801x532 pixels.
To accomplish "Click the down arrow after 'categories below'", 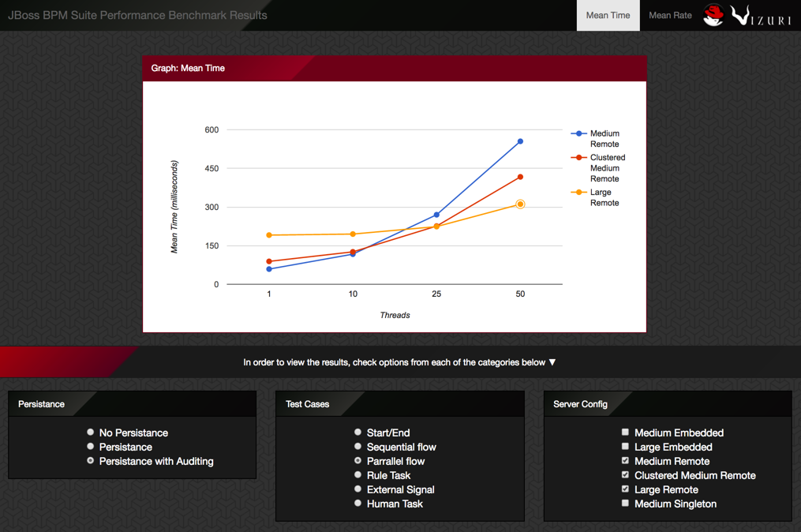I will (x=552, y=362).
